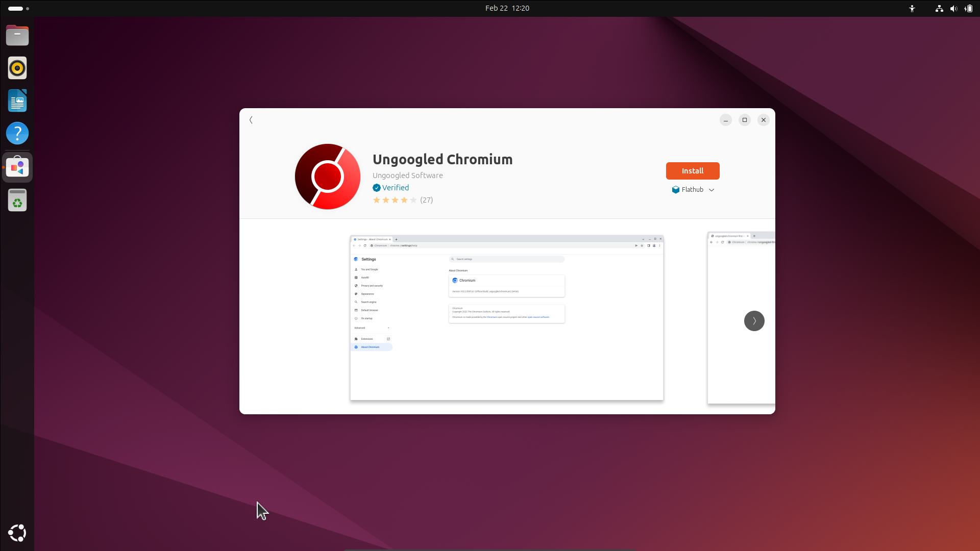Go back using the header arrow

pos(251,120)
